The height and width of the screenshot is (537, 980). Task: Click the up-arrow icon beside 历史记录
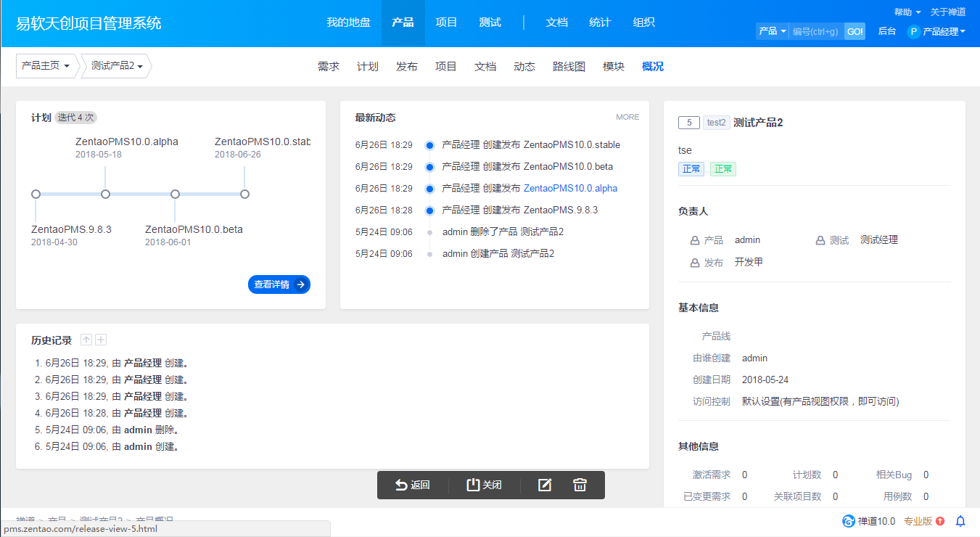(86, 339)
